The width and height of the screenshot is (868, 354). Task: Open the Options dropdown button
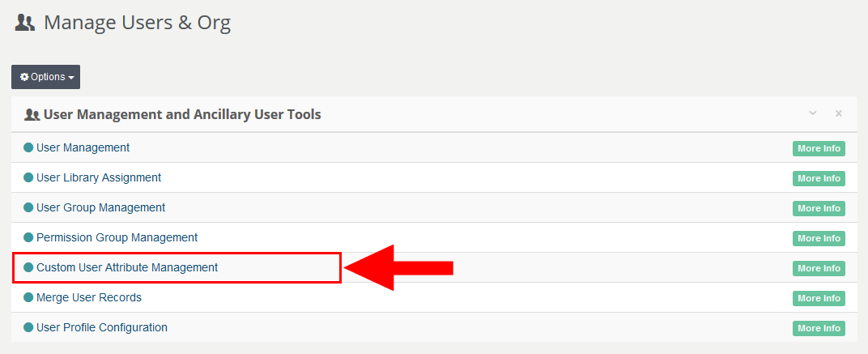point(46,77)
